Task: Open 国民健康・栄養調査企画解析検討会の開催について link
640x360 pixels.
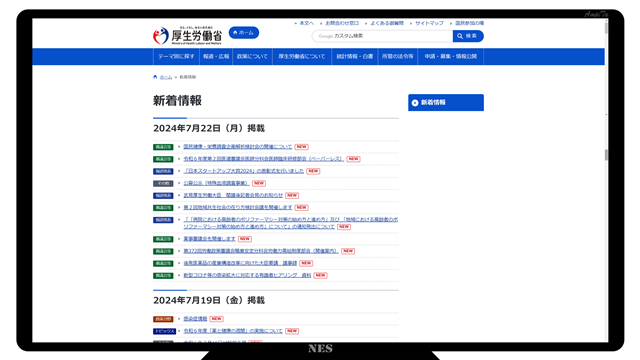Action: pyautogui.click(x=238, y=147)
